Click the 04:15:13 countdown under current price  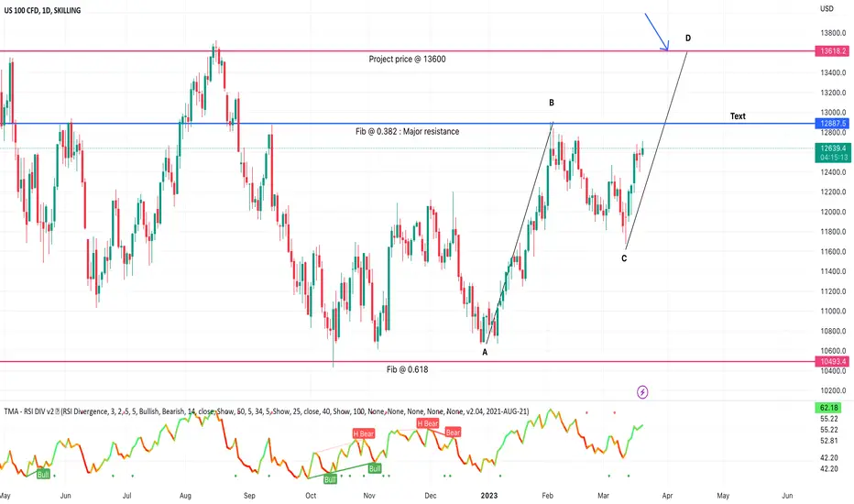pyautogui.click(x=833, y=158)
